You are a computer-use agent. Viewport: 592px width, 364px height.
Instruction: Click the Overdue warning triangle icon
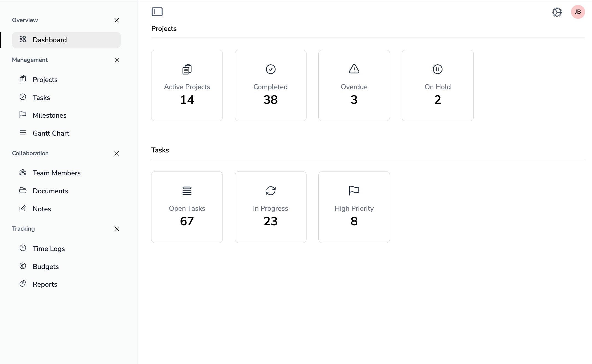(354, 69)
